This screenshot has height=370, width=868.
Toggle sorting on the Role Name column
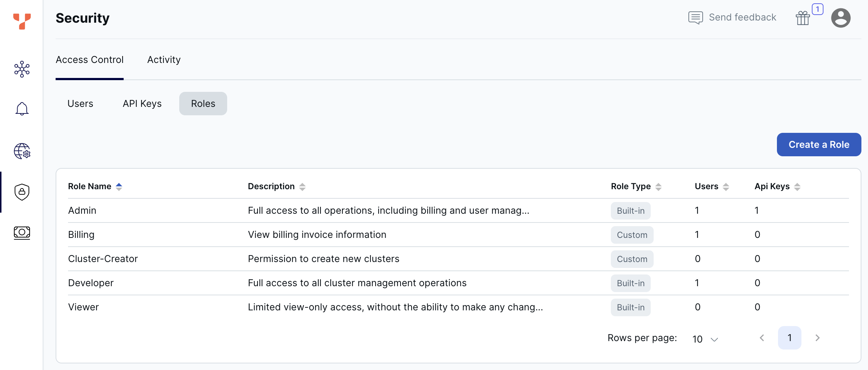point(119,186)
